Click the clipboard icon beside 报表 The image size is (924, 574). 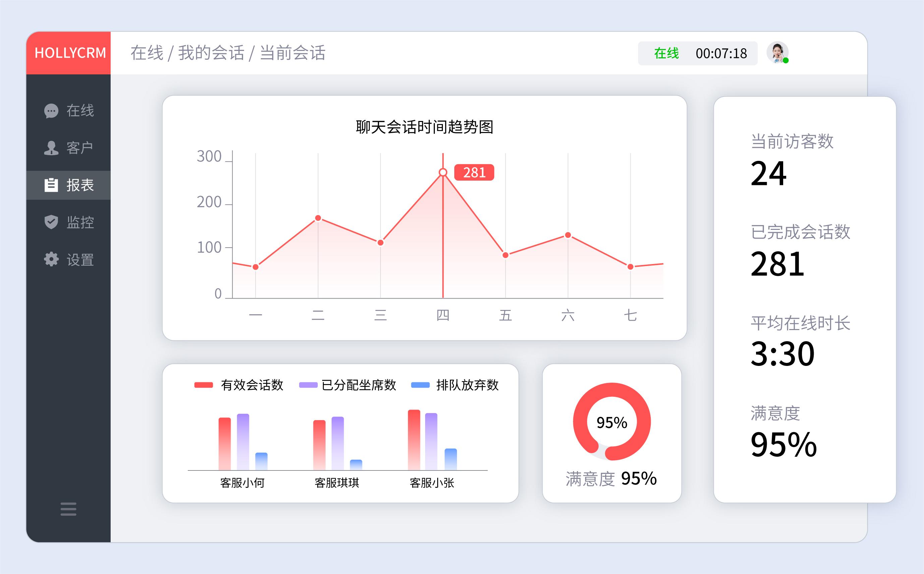tap(51, 185)
